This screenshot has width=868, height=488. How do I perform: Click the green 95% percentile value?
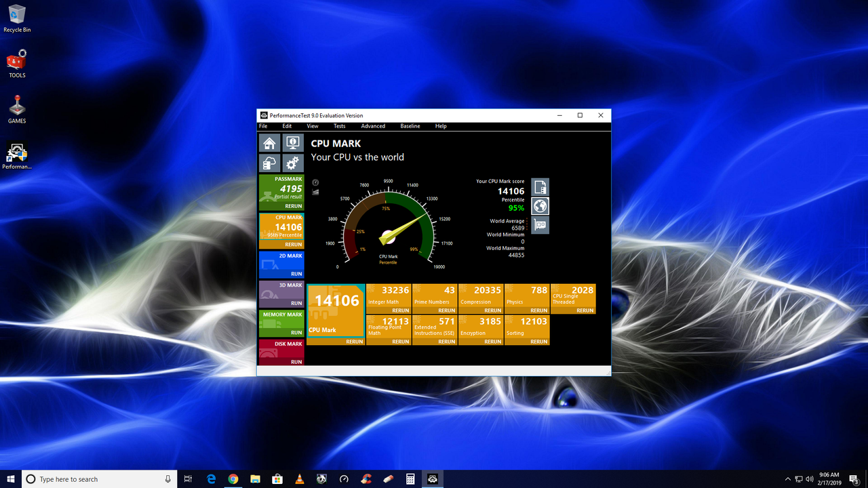point(517,208)
